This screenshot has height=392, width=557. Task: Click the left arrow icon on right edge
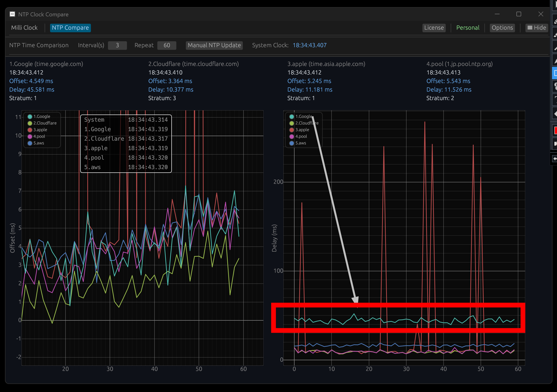pos(555,159)
